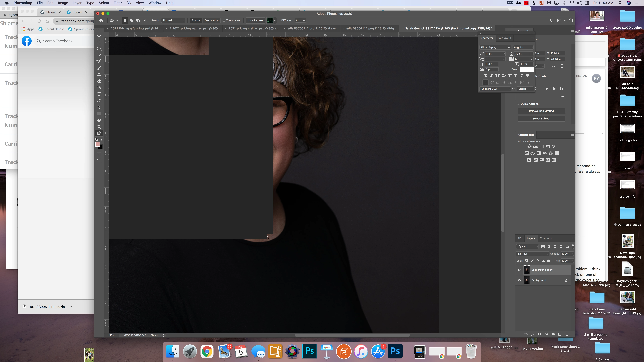Click the Brightness/Contrast adjustment icon
644x362 pixels.
[529, 146]
